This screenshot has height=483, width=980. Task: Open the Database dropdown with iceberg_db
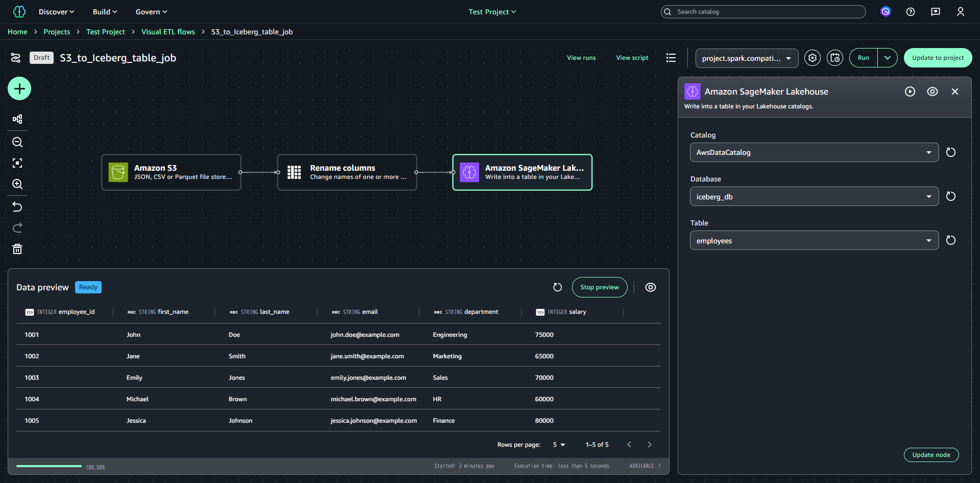coord(814,197)
